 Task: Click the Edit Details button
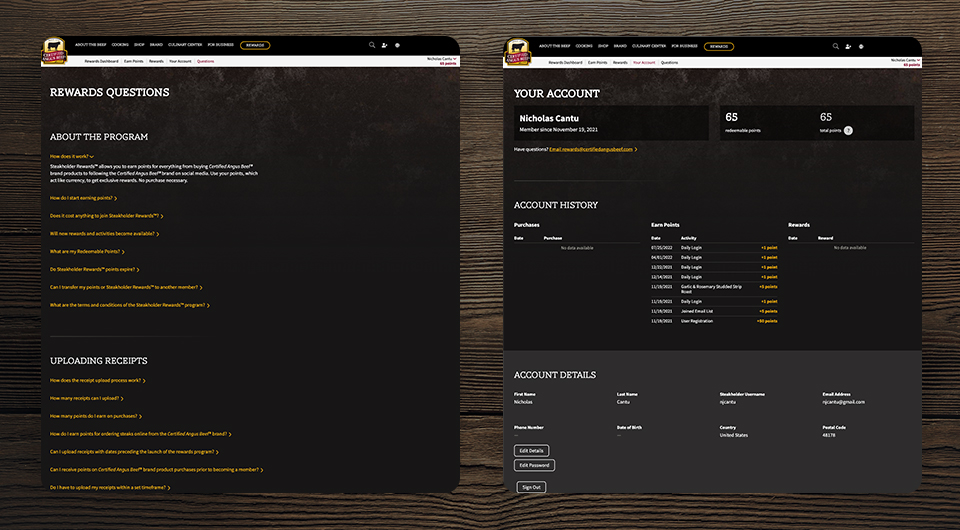point(531,451)
